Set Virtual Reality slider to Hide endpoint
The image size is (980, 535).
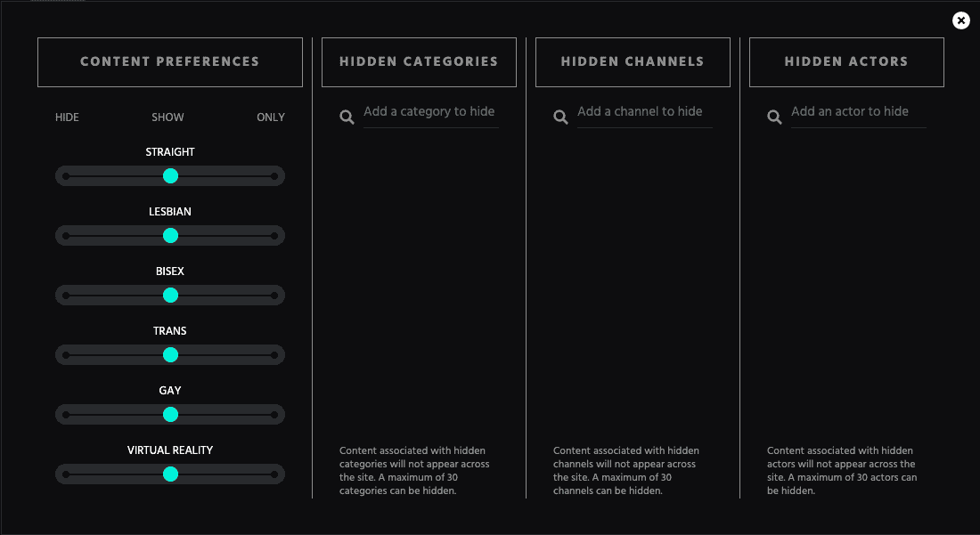[66, 474]
